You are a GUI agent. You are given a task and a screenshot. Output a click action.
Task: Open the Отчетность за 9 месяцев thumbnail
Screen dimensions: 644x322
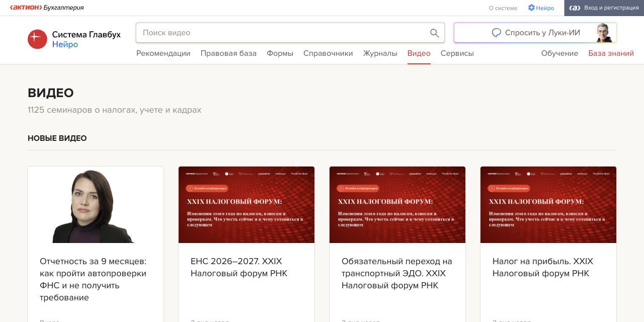click(x=96, y=205)
